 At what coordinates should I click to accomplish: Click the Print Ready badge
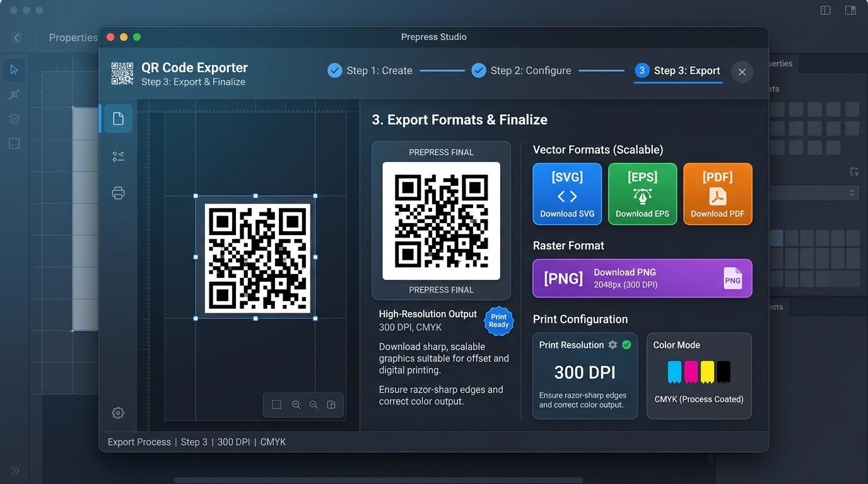tap(498, 321)
